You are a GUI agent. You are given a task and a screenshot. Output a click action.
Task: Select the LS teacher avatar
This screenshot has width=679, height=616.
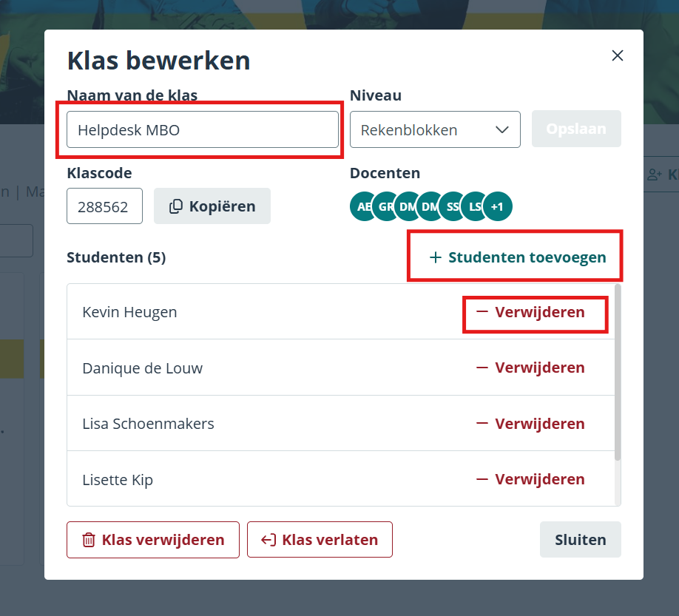click(x=475, y=206)
